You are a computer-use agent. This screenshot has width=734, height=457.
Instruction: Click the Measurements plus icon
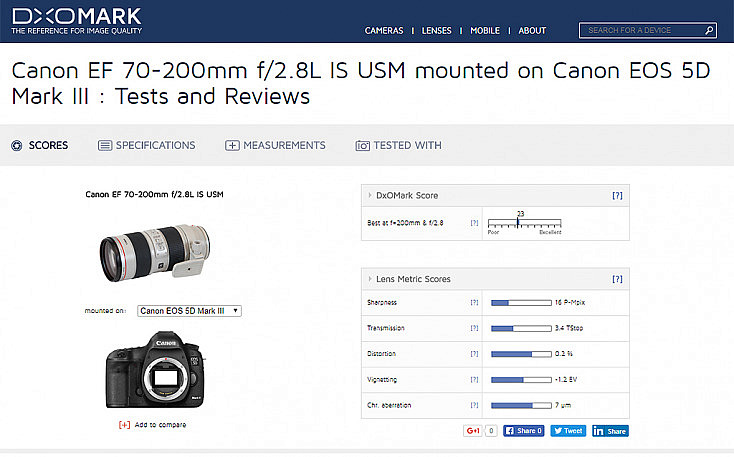(x=232, y=146)
